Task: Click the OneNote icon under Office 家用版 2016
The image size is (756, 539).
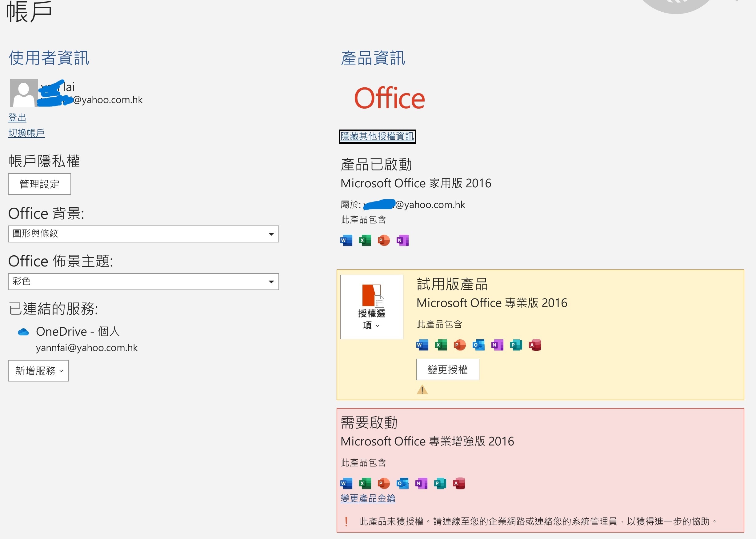Action: tap(402, 240)
